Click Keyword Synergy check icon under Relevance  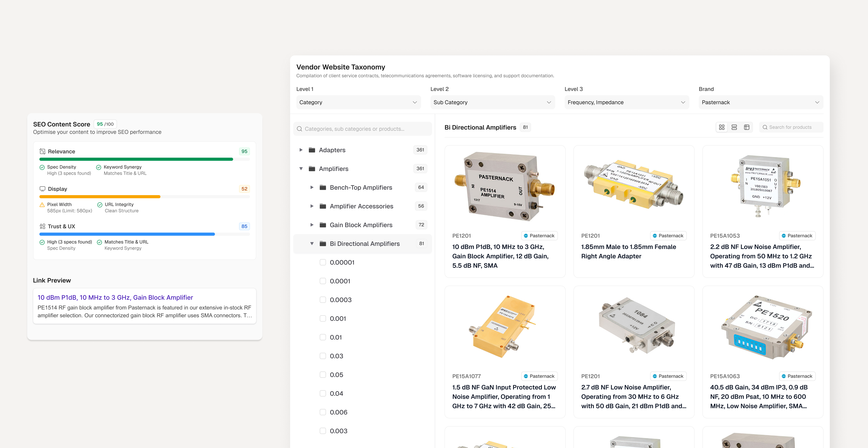(99, 167)
